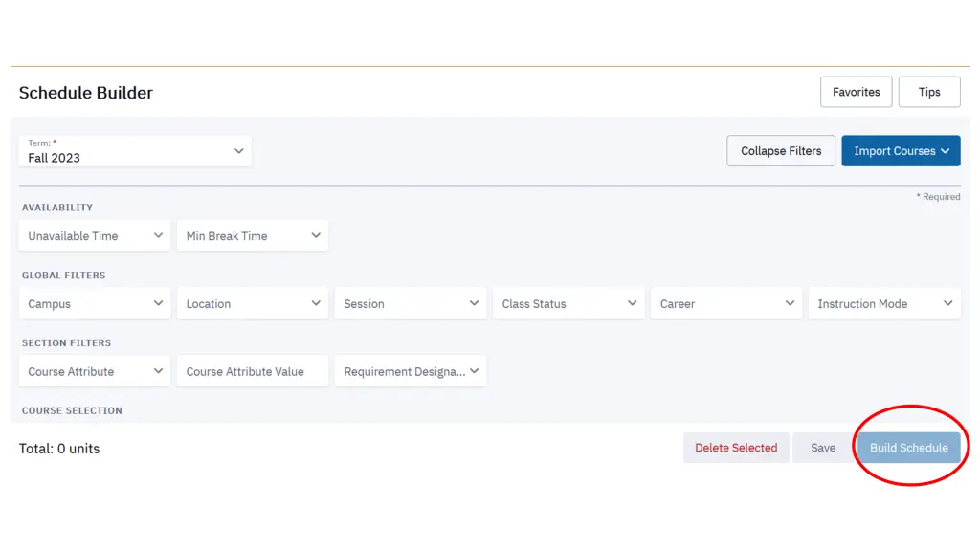The height and width of the screenshot is (551, 980).
Task: Open the Instruction Mode dropdown
Action: pos(884,303)
